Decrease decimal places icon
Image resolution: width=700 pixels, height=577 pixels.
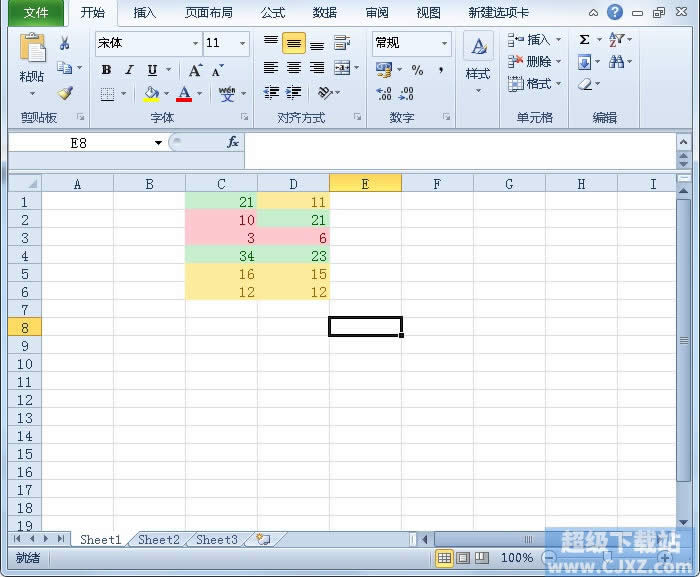point(406,93)
